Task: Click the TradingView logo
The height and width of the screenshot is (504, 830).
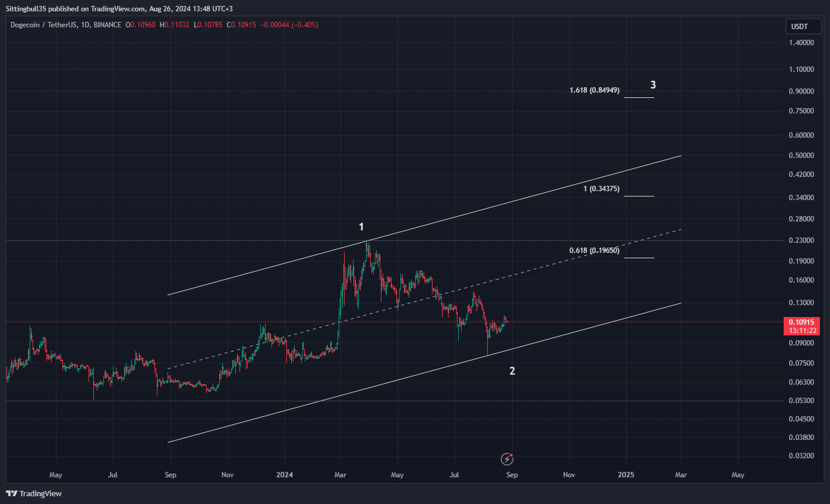Action: click(33, 493)
